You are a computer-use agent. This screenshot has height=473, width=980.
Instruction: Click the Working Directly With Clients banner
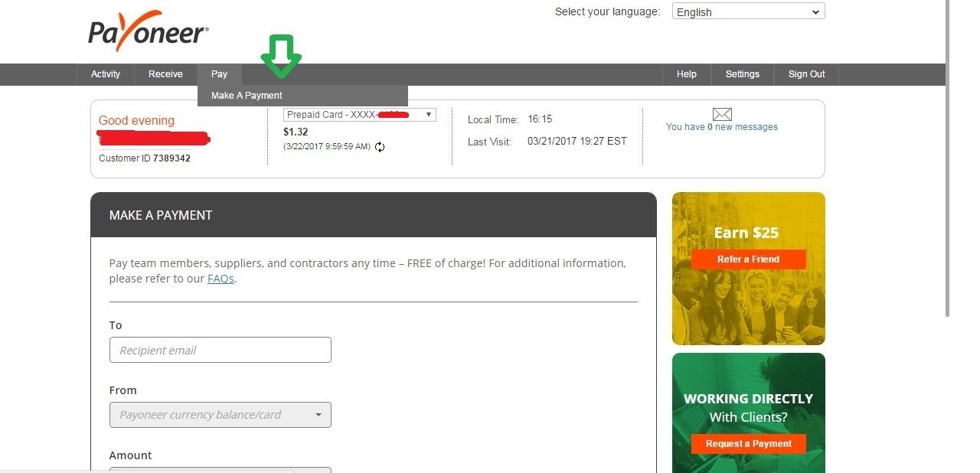(x=749, y=413)
